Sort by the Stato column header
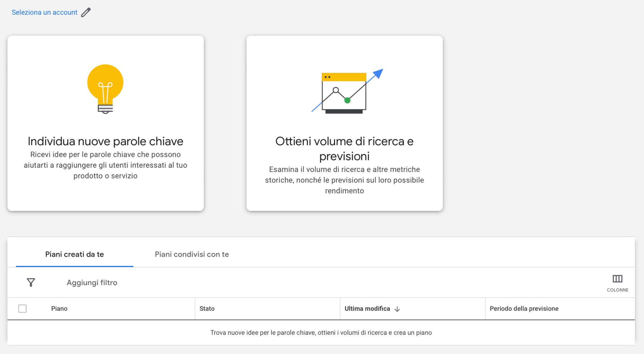The image size is (644, 354). (x=207, y=309)
